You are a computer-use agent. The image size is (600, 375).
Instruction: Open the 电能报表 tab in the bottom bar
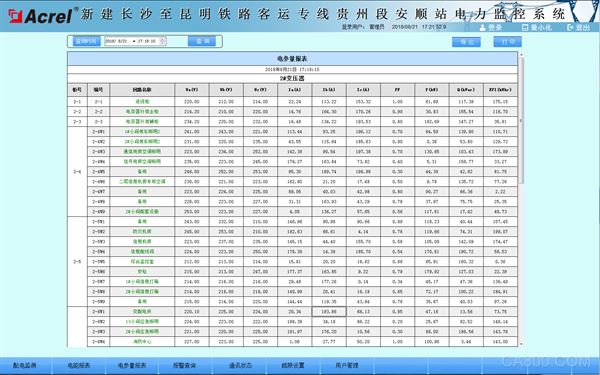pyautogui.click(x=78, y=365)
